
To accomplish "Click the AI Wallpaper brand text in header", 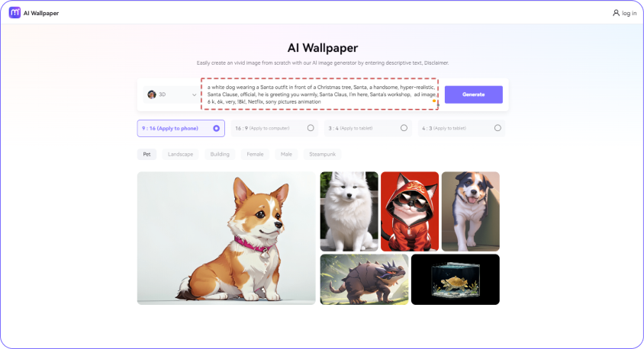I will 41,13.
